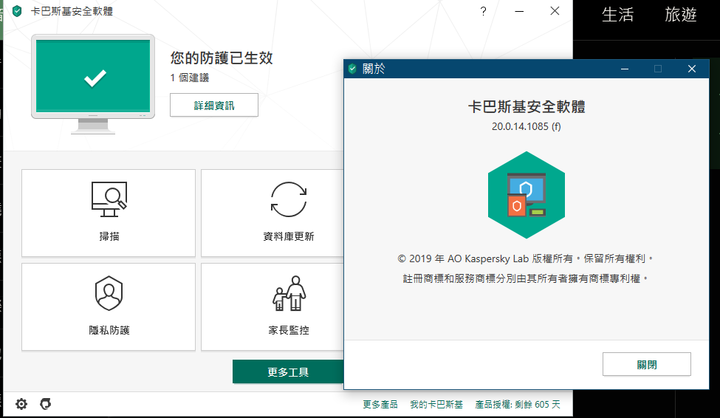Close the main Kaspersky window
The height and width of the screenshot is (418, 720).
pyautogui.click(x=555, y=11)
